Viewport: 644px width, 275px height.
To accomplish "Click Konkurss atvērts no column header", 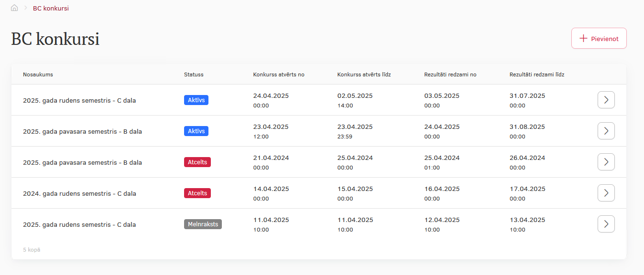I will click(x=279, y=74).
